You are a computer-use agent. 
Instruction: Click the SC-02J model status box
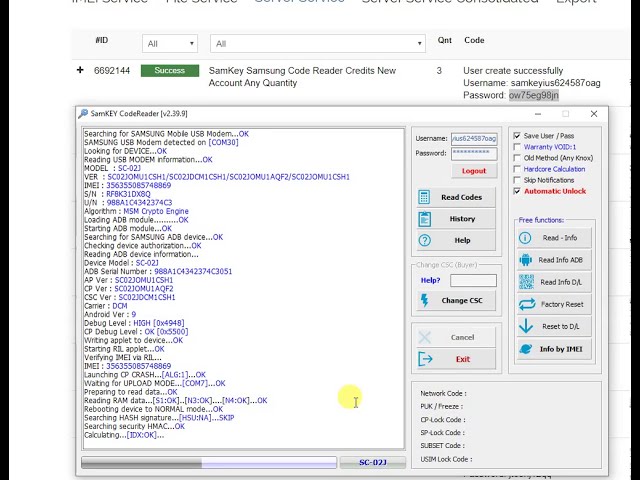pos(373,462)
